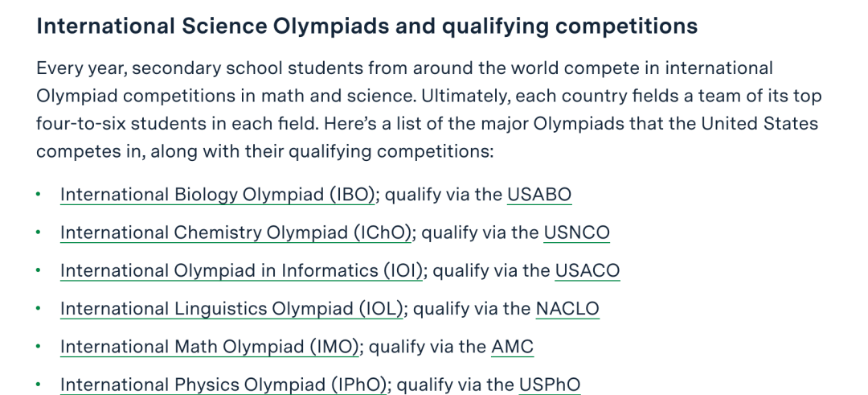Visit the AMC qualifying link
868x395 pixels.
pos(513,347)
